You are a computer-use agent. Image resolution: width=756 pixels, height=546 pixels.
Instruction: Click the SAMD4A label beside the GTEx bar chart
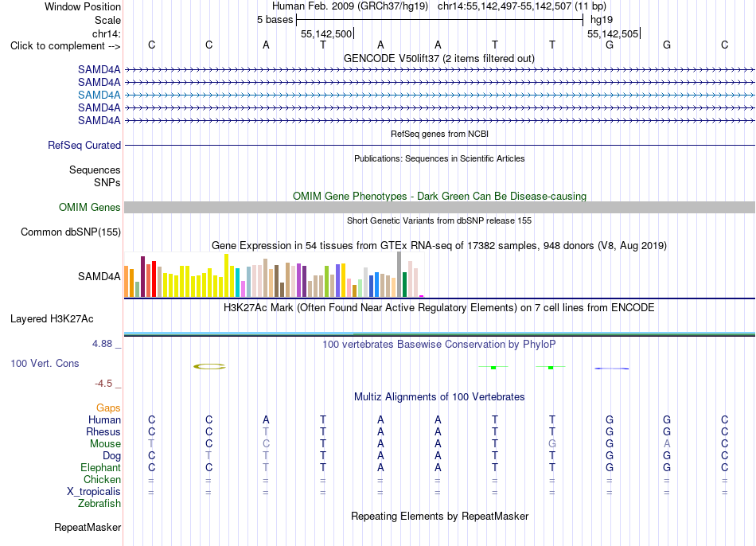coord(99,276)
